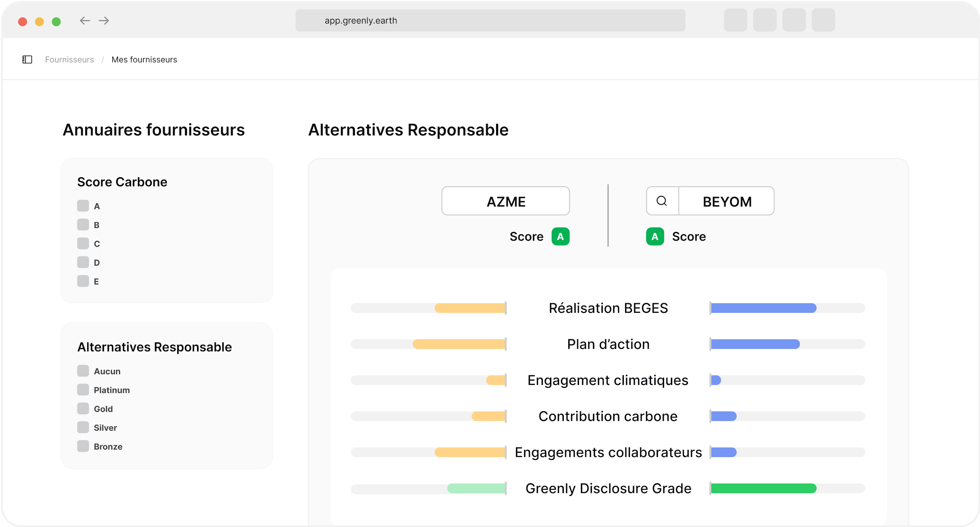
Task: Open the Fournisseurs breadcrumb link
Action: (69, 60)
